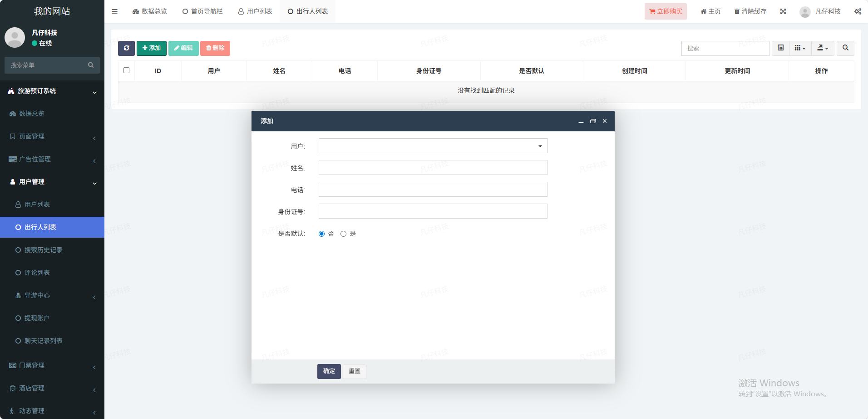This screenshot has width=868, height=419.
Task: Open 搜索历史记录 in the sidebar
Action: pos(44,250)
